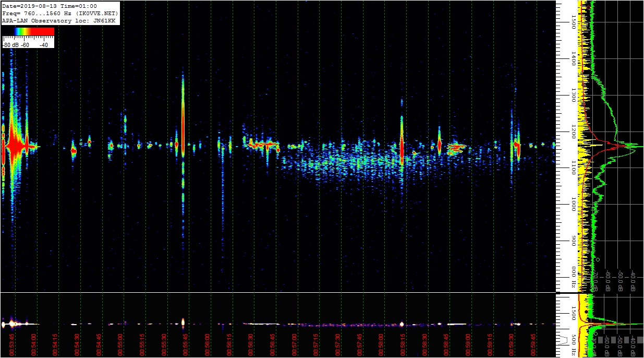
Task: Click the '-40.0 dB' label of main spectrum graph
Action: point(633,280)
